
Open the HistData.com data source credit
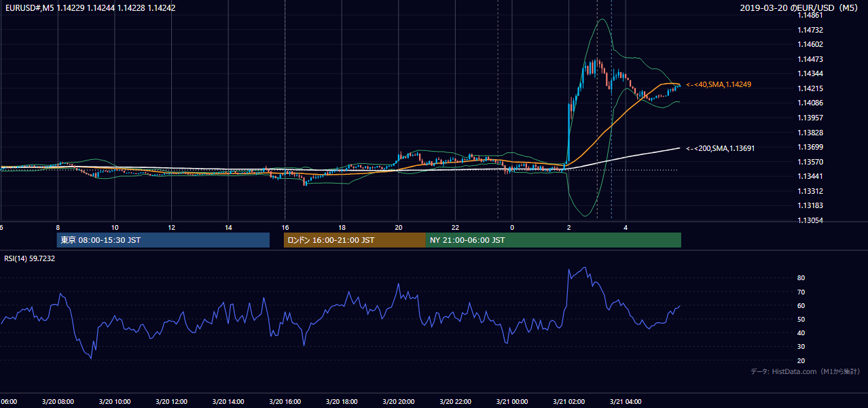(x=806, y=371)
